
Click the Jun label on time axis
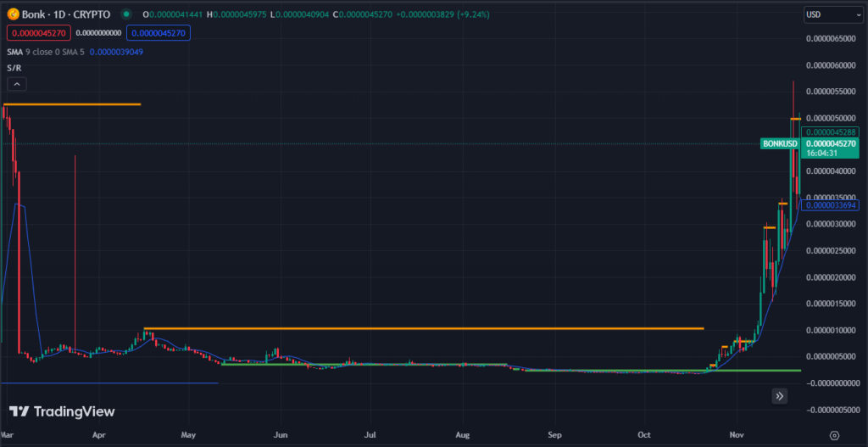click(x=281, y=435)
